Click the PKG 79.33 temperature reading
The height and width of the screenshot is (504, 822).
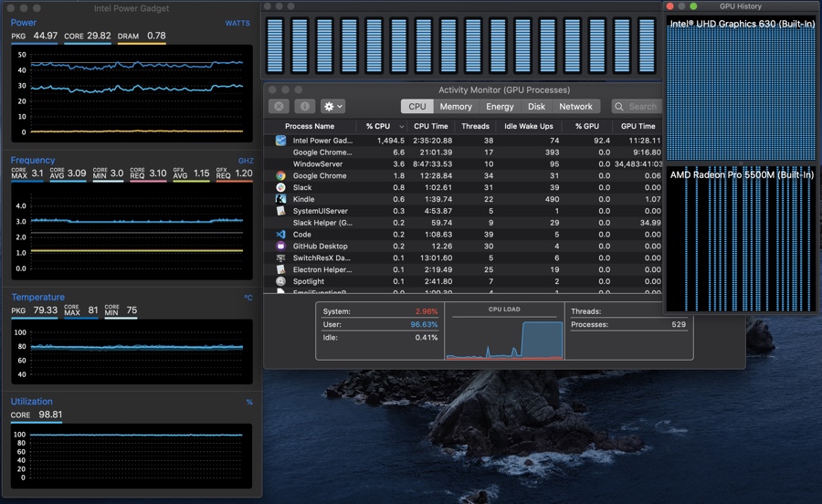point(34,310)
